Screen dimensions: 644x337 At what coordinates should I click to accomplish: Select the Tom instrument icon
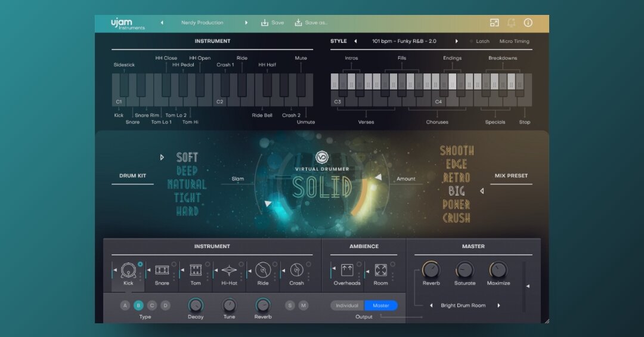click(x=196, y=270)
